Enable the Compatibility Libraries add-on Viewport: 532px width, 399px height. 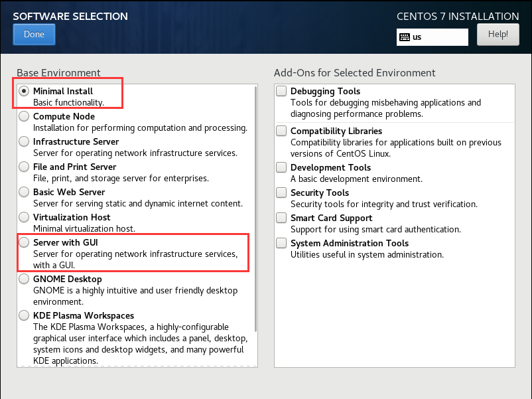[x=281, y=130]
